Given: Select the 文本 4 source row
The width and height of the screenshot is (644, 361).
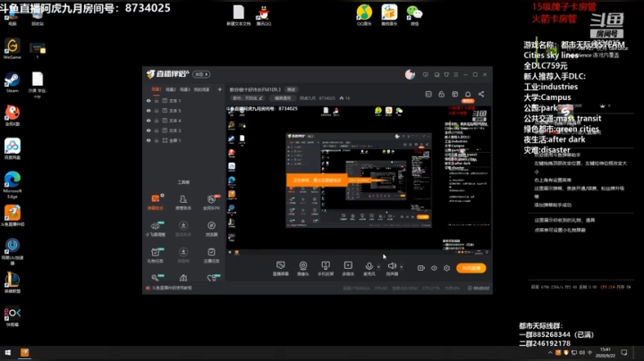Looking at the screenshot, I should [x=183, y=121].
